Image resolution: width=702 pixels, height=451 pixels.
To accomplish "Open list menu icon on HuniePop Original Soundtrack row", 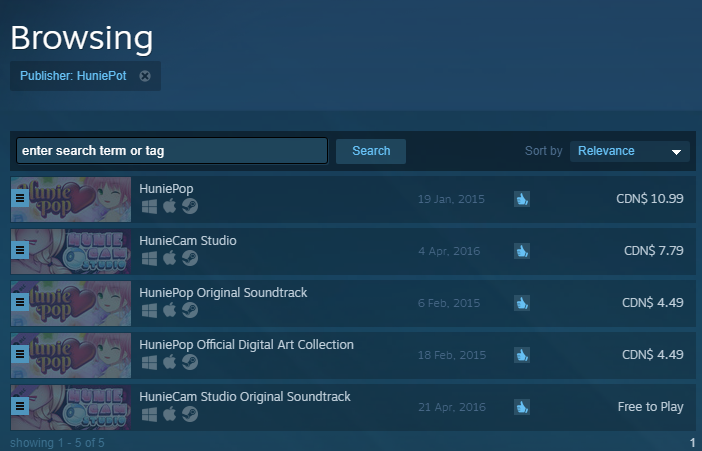I will (x=20, y=302).
